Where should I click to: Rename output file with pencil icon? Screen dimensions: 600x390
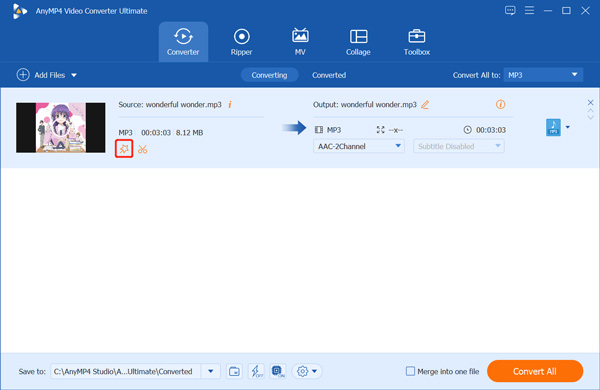coord(425,104)
